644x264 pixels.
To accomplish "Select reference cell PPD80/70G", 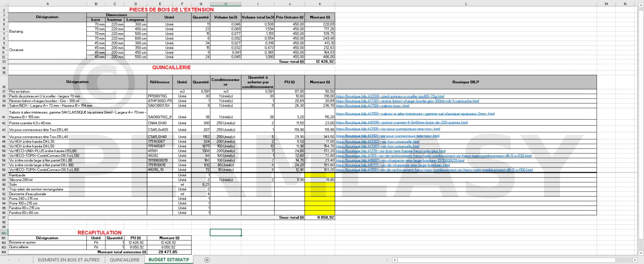I will 160,96.
